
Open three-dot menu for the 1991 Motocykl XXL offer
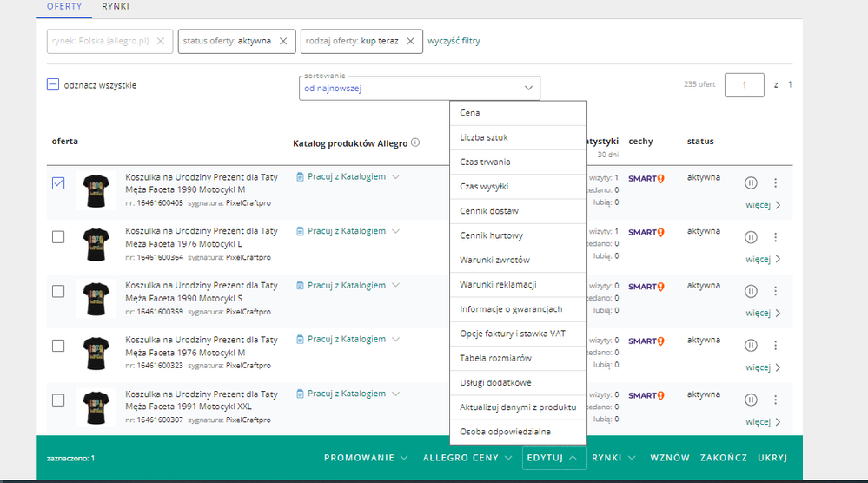pos(775,400)
